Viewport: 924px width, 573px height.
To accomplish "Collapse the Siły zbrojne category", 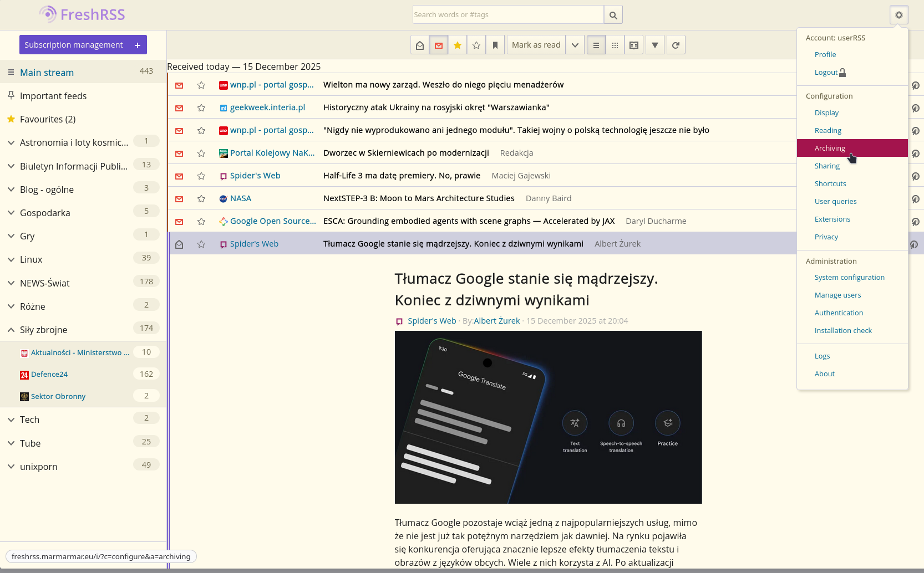I will coord(11,330).
